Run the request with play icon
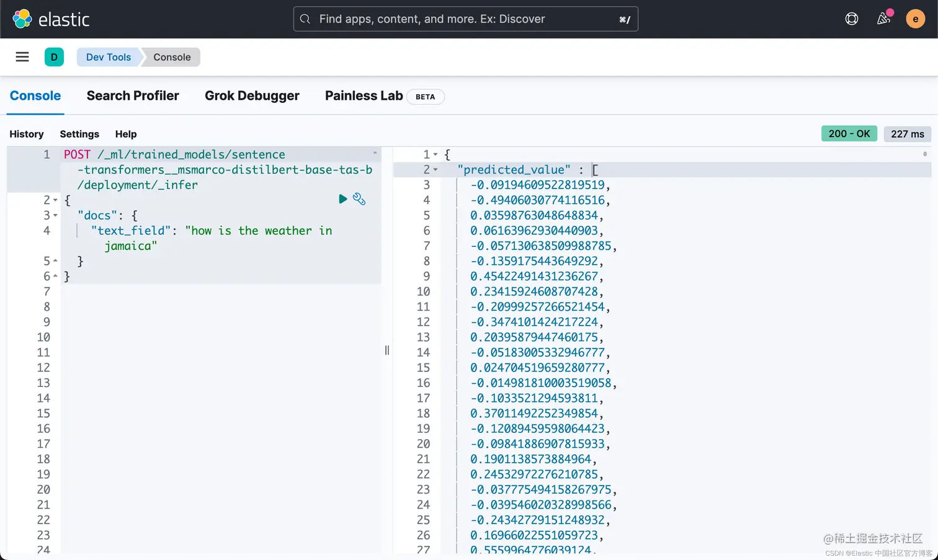Image resolution: width=938 pixels, height=560 pixels. (x=343, y=199)
